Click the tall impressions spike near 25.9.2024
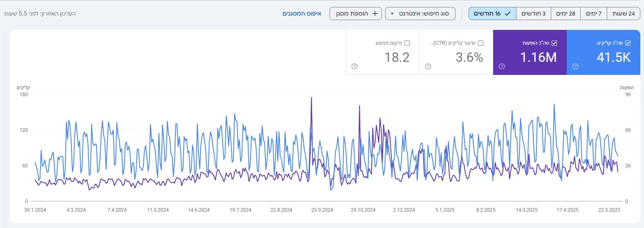This screenshot has height=228, width=644. tap(312, 98)
